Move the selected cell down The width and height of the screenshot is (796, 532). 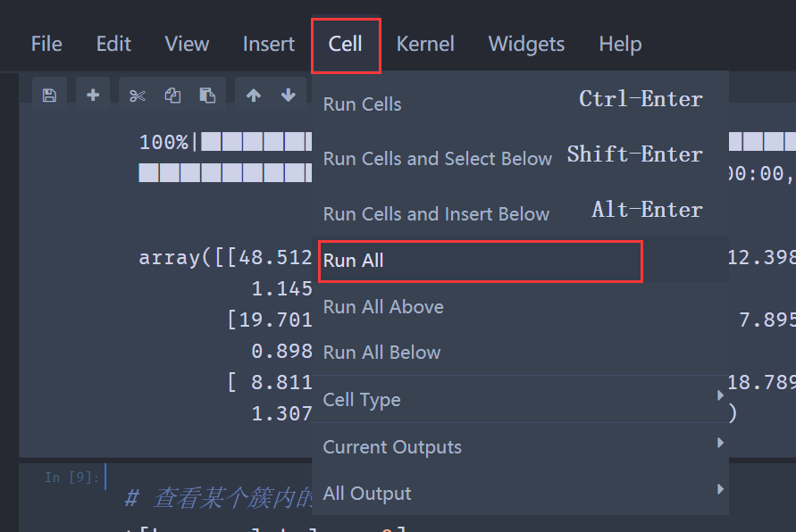(x=289, y=95)
